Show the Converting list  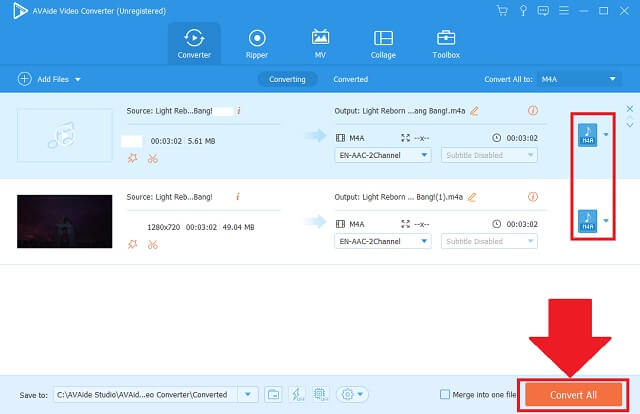pos(287,79)
